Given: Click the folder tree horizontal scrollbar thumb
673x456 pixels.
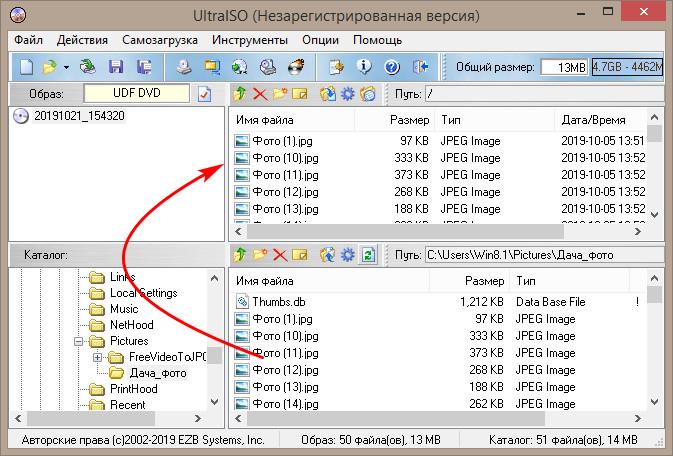Looking at the screenshot, I should pos(91,418).
